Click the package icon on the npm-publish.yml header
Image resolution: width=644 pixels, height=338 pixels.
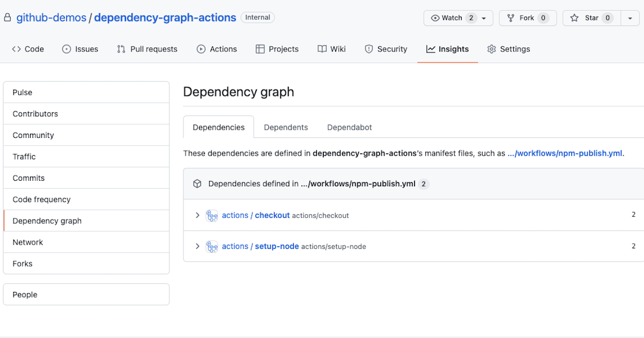pyautogui.click(x=197, y=183)
